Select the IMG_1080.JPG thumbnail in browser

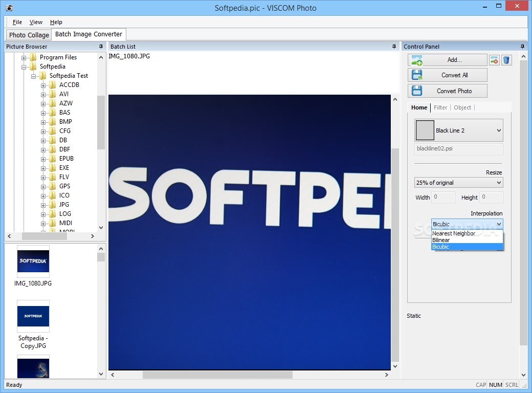[33, 261]
